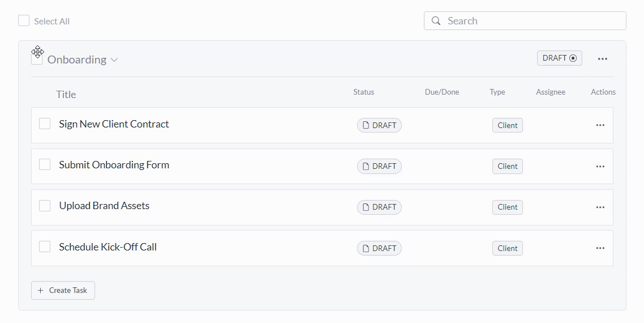Click the Status column header
Viewport: 644px width, 323px height.
coord(363,92)
